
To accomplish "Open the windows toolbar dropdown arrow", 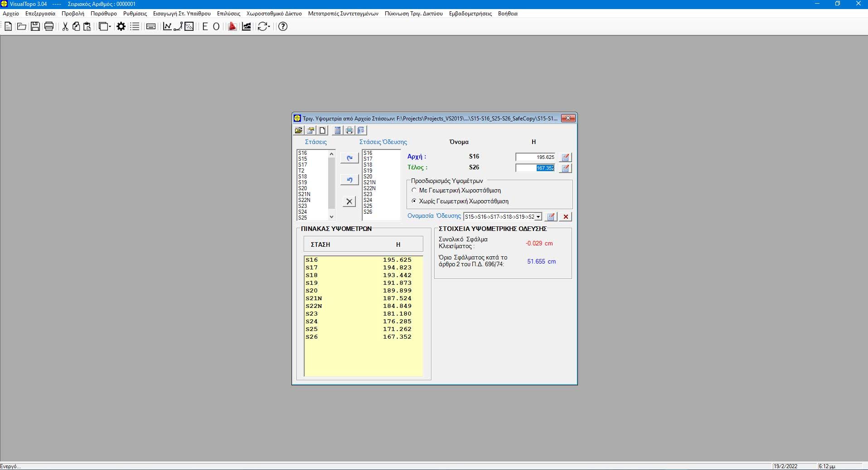I will coord(110,27).
